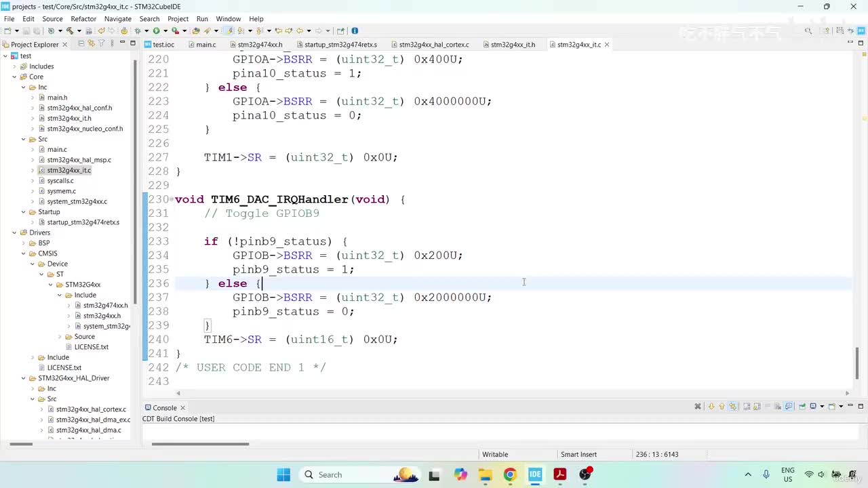Click the editor vertical scrollbar thumb
Viewport: 868px width, 488px height.
858,363
